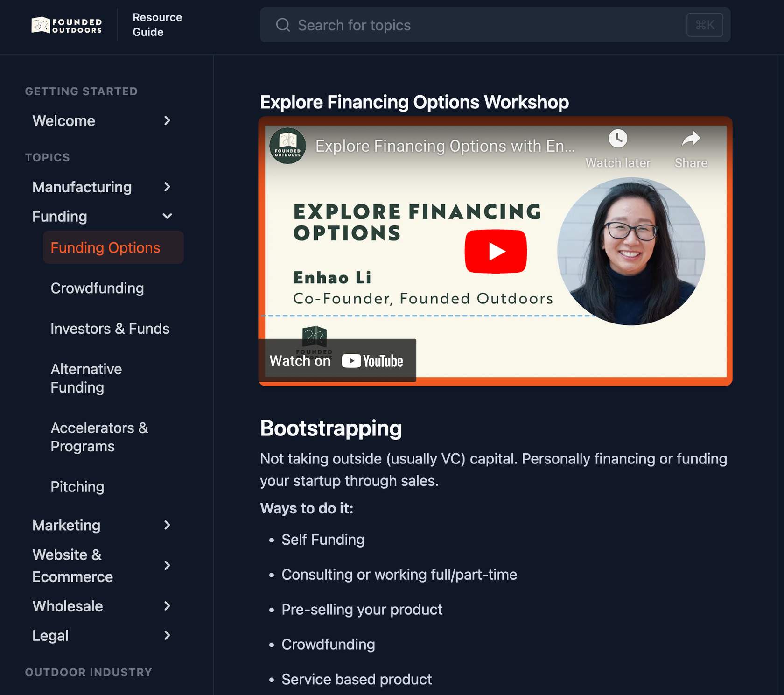The width and height of the screenshot is (784, 695).
Task: Open the Legal sidebar item
Action: coord(50,636)
